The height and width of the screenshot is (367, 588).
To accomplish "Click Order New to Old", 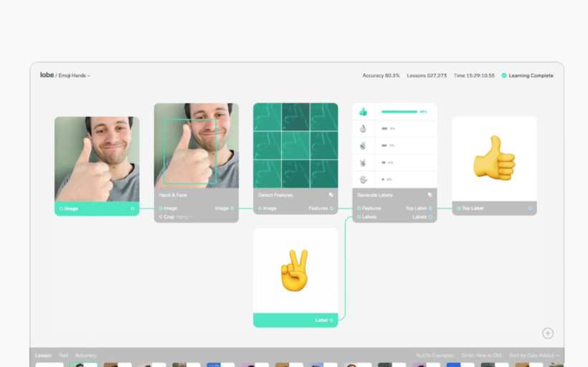I will (x=482, y=356).
